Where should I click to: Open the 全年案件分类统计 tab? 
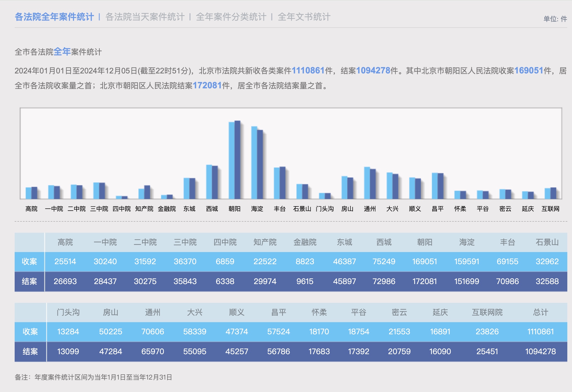pyautogui.click(x=231, y=17)
